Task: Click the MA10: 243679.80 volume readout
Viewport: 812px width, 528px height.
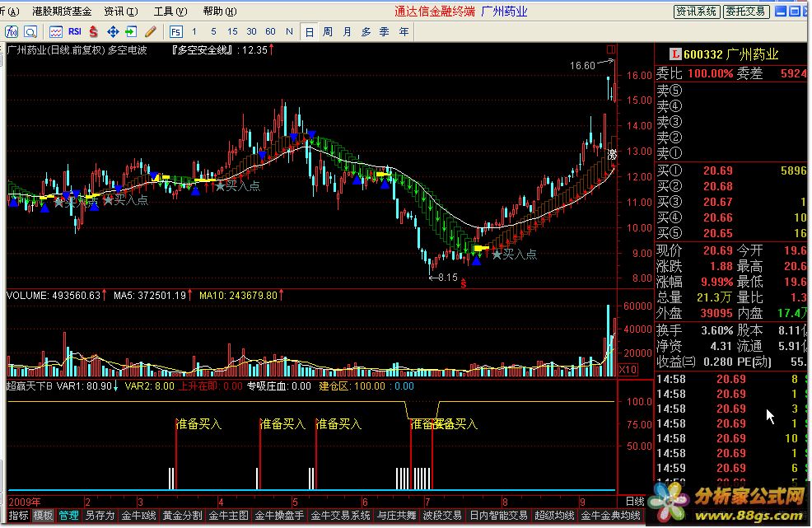Action: click(x=241, y=296)
